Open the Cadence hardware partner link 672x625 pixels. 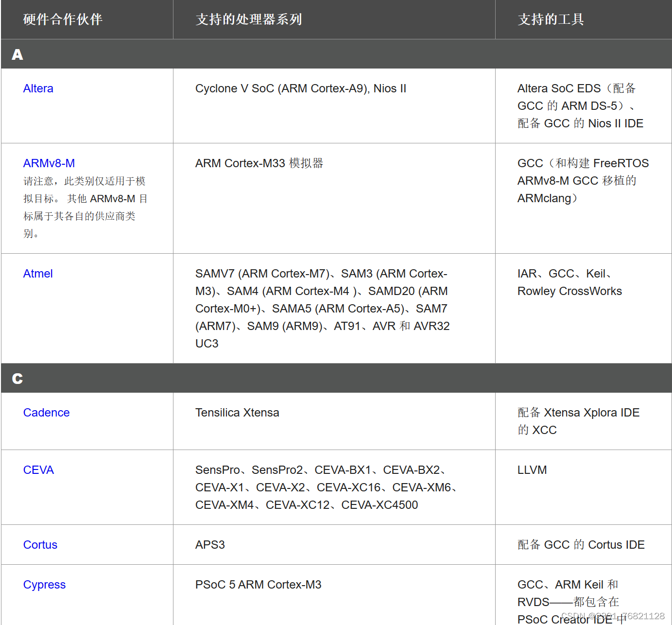point(46,412)
